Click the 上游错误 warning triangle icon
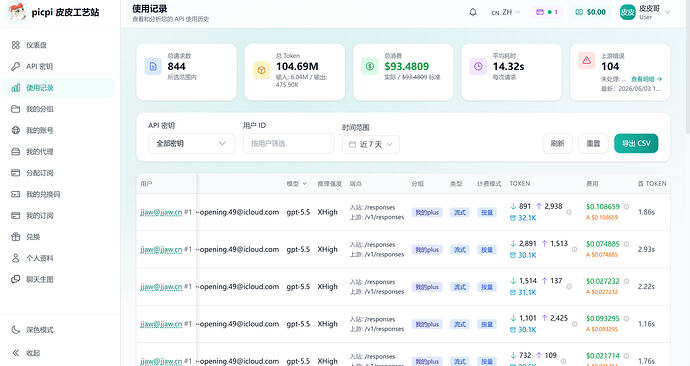 (587, 60)
